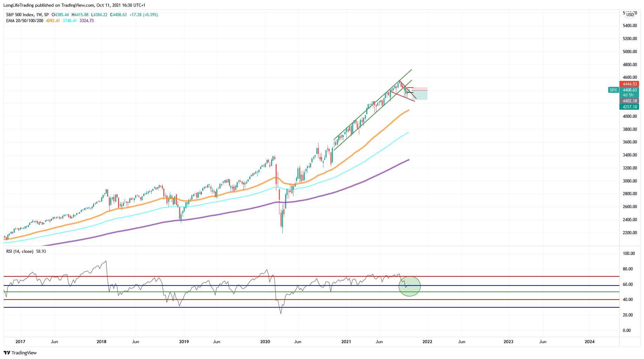Screen dimensions: 644x359
Task: Click the gray 4402.18 price tag
Action: [x=629, y=101]
